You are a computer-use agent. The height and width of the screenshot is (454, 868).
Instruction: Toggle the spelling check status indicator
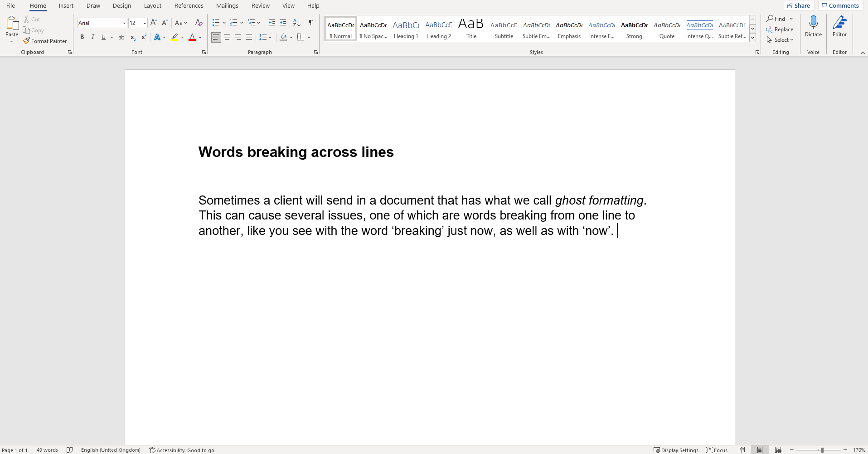coord(70,450)
